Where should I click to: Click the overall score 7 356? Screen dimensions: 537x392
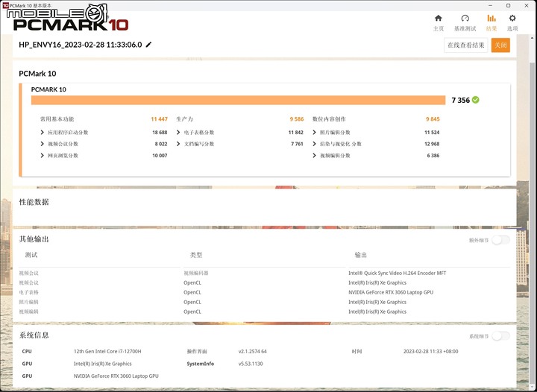pos(461,100)
